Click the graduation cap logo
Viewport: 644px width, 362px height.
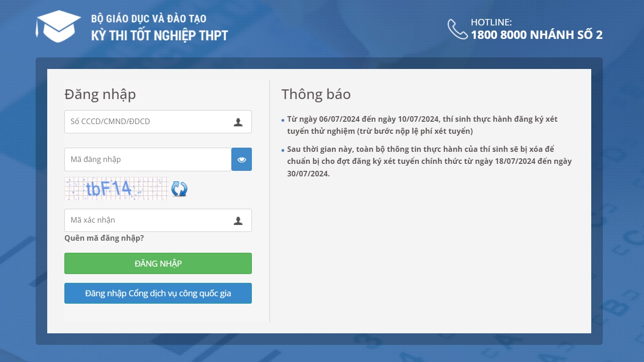[58, 26]
